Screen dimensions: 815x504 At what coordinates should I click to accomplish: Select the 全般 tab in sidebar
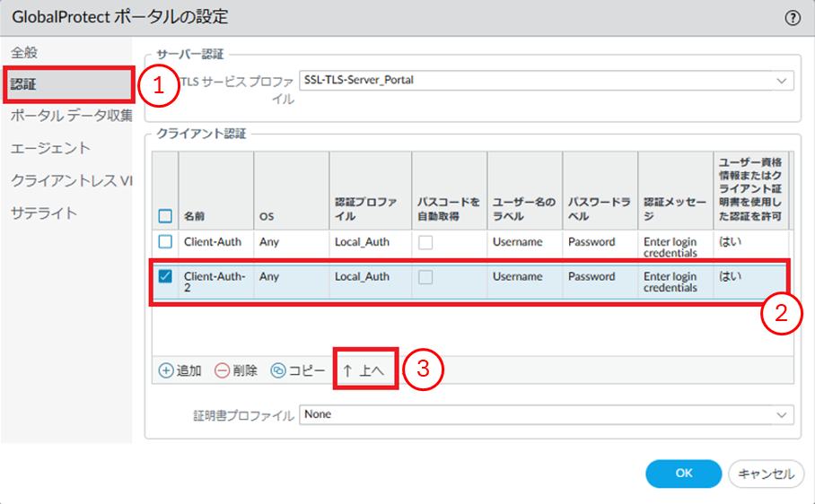click(24, 51)
